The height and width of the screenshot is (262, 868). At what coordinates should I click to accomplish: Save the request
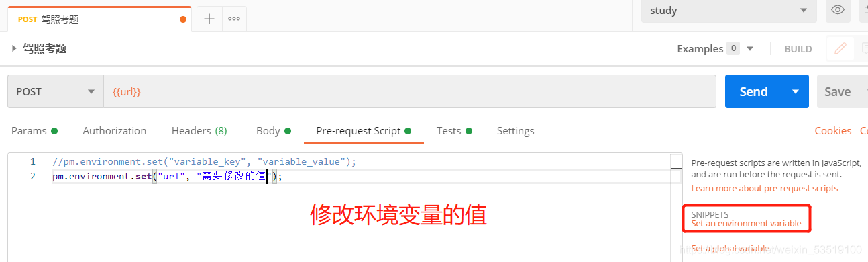(x=837, y=92)
